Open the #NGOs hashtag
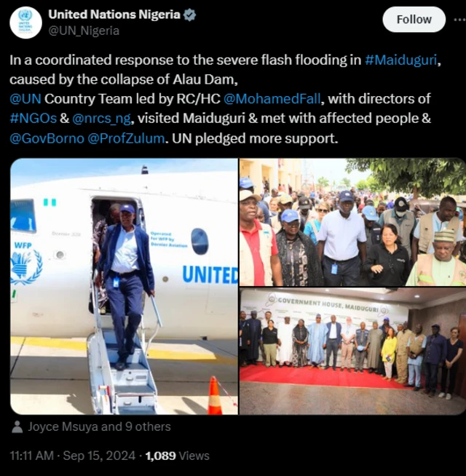 [33, 119]
